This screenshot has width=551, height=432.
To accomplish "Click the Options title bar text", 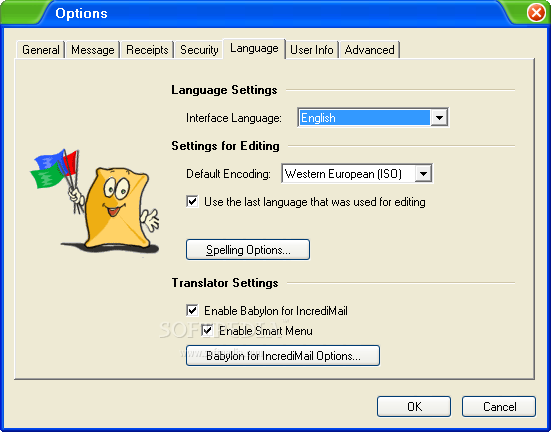I will [81, 13].
